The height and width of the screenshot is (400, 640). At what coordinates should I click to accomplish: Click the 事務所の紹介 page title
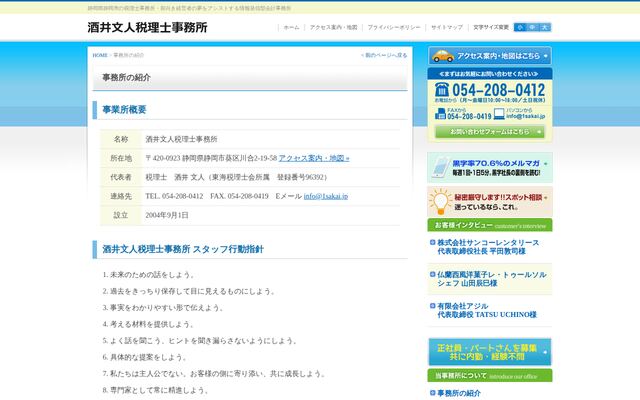(x=126, y=78)
